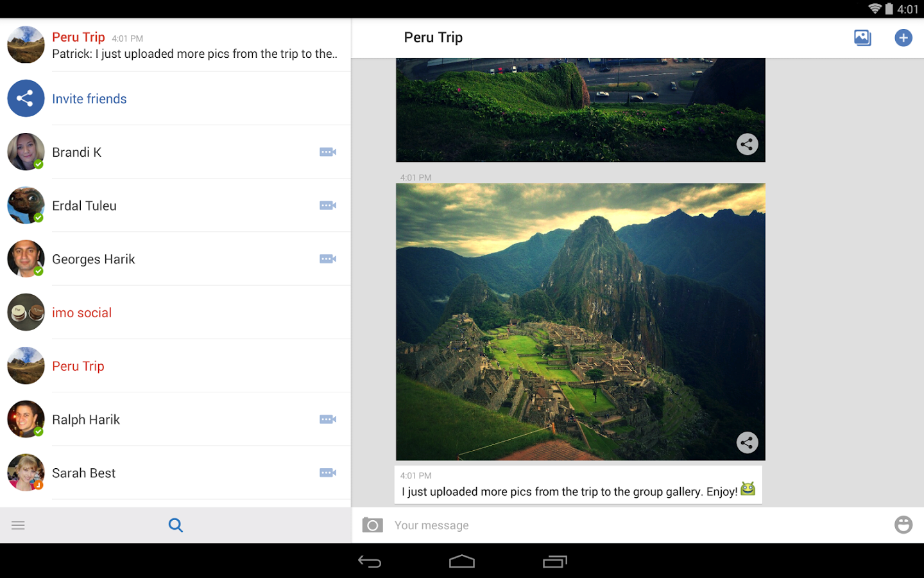Open the group gallery icon in header
The width and height of the screenshot is (924, 578).
tap(862, 38)
